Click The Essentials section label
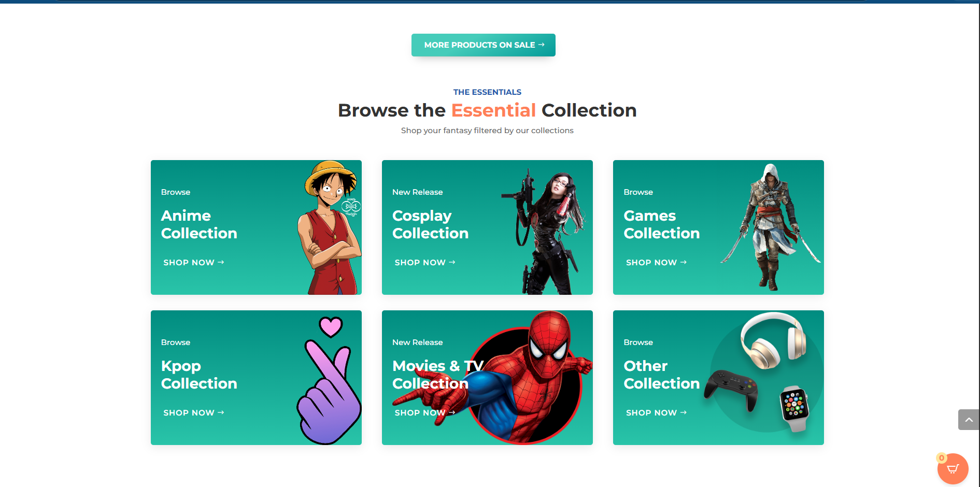Viewport: 980px width, 487px height. 487,92
